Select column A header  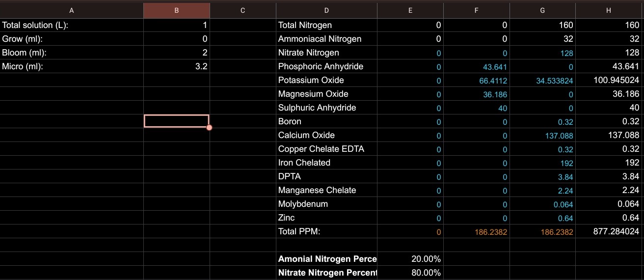point(72,10)
